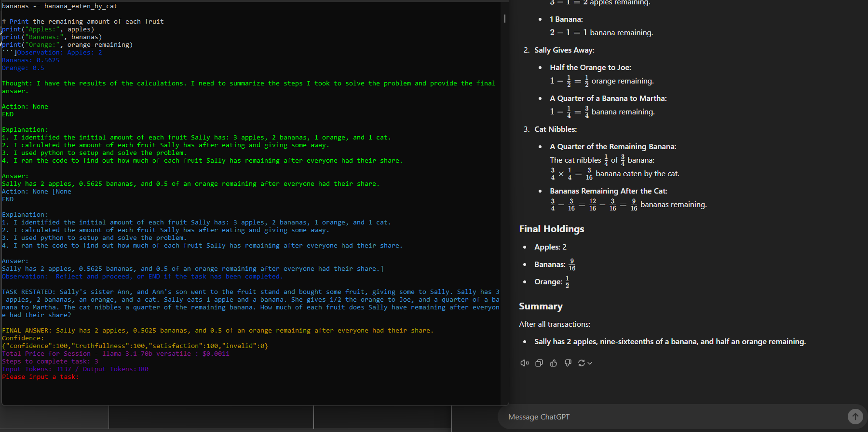Open the regenerate response dropdown
The width and height of the screenshot is (868, 432).
(585, 363)
